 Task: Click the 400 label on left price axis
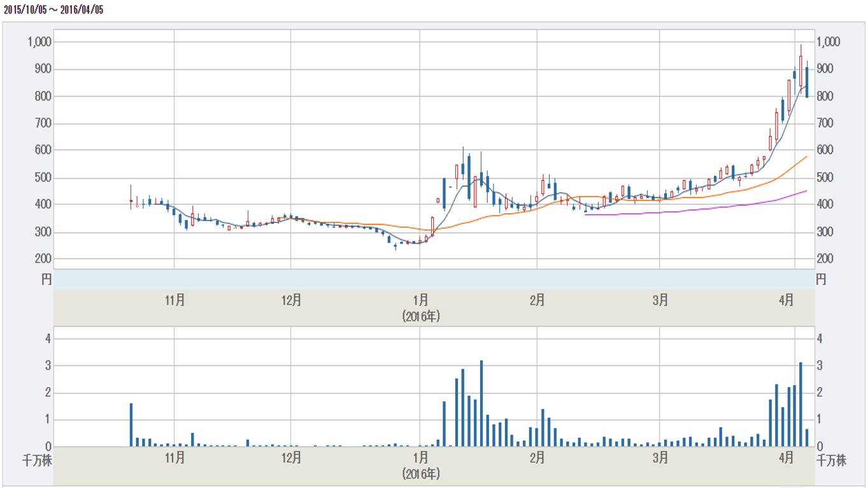pos(43,204)
